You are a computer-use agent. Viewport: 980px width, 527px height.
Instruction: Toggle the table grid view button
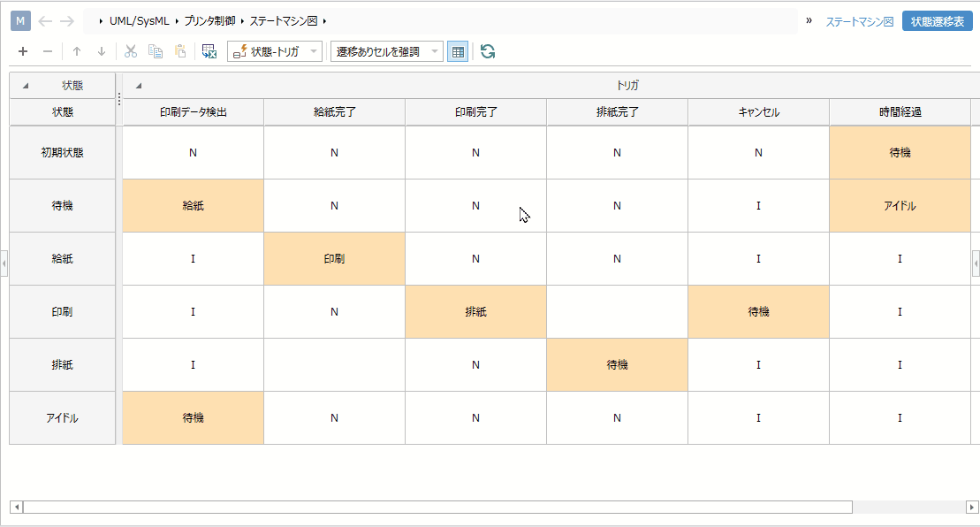point(458,52)
